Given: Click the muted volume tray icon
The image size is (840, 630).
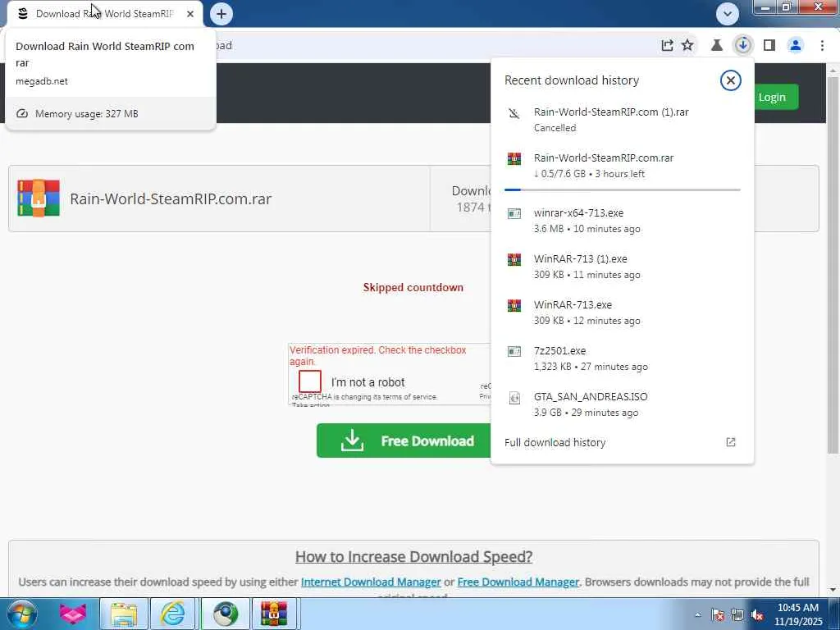Looking at the screenshot, I should [757, 615].
